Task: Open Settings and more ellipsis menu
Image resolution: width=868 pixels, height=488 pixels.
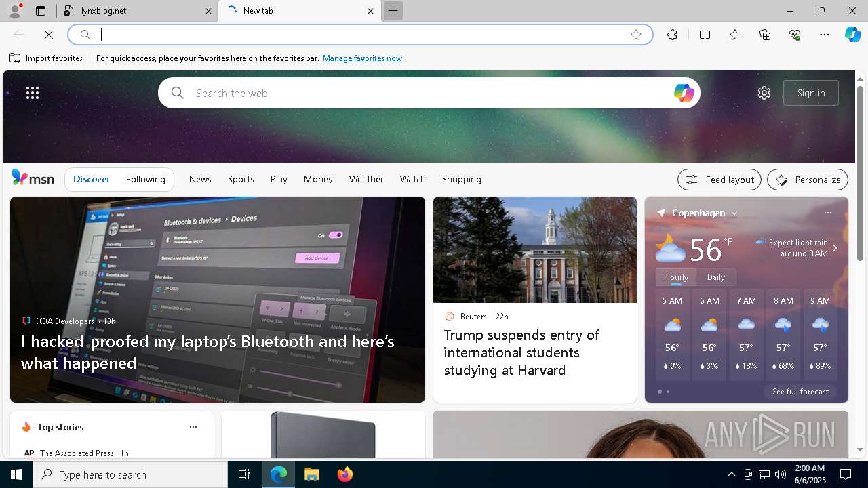Action: click(x=825, y=35)
